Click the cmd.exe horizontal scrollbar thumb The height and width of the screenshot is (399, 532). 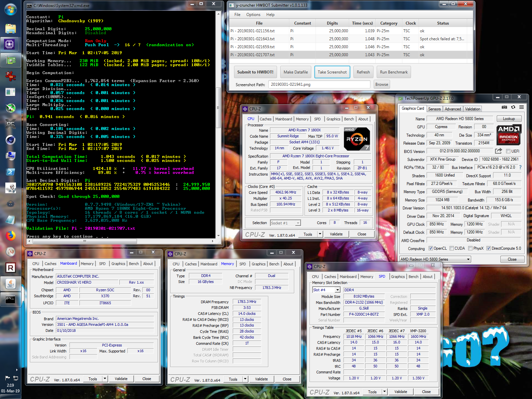point(84,241)
